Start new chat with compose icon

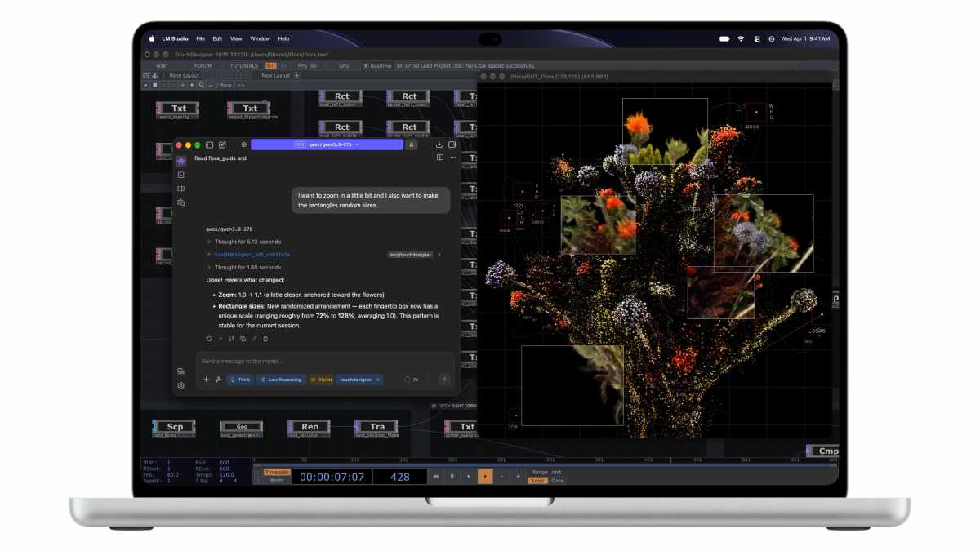(x=222, y=144)
